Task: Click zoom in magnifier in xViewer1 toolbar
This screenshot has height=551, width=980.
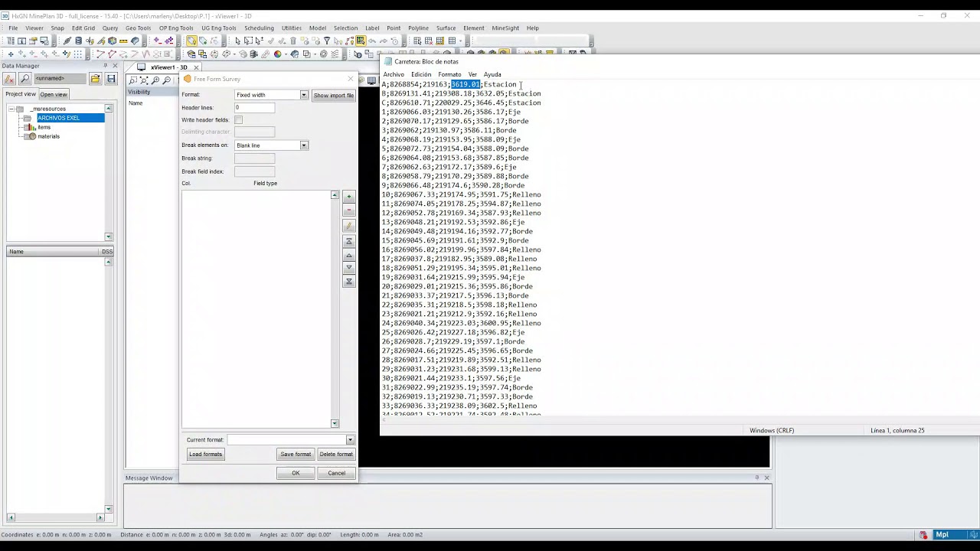Action: click(x=155, y=80)
